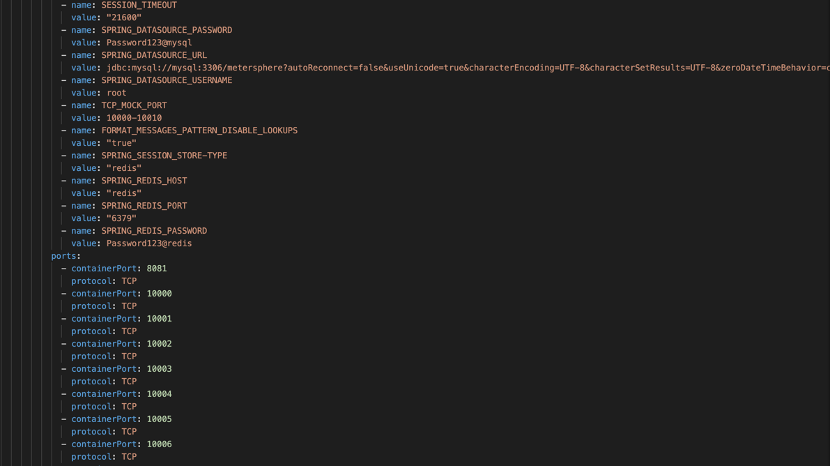Screen dimensions: 830x466
Task: Select the SPRING_DATASOURCE_PASSWORD name
Action: (167, 30)
